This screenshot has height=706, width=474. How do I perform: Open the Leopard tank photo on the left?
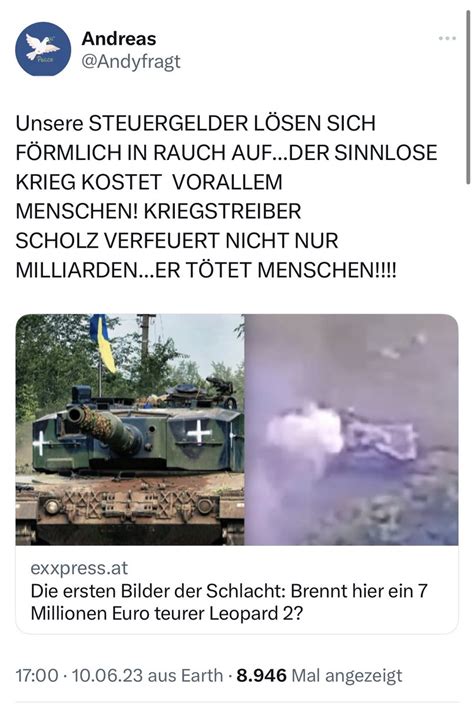pyautogui.click(x=130, y=430)
